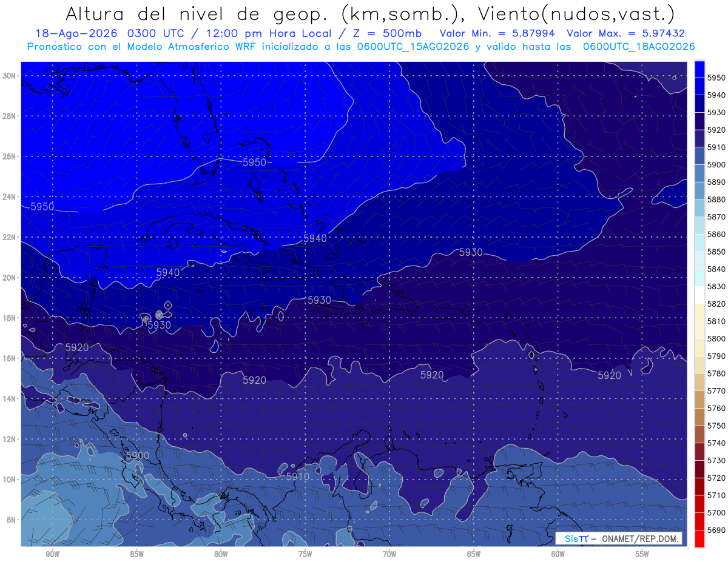Viewport: 728px width, 562px height.
Task: Click the '22N' latitude axis label
Action: click(x=10, y=237)
